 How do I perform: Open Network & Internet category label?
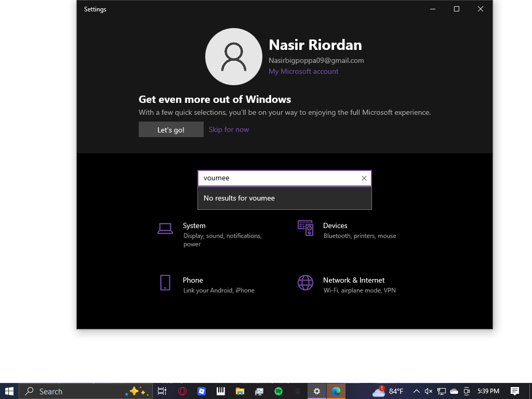click(354, 280)
